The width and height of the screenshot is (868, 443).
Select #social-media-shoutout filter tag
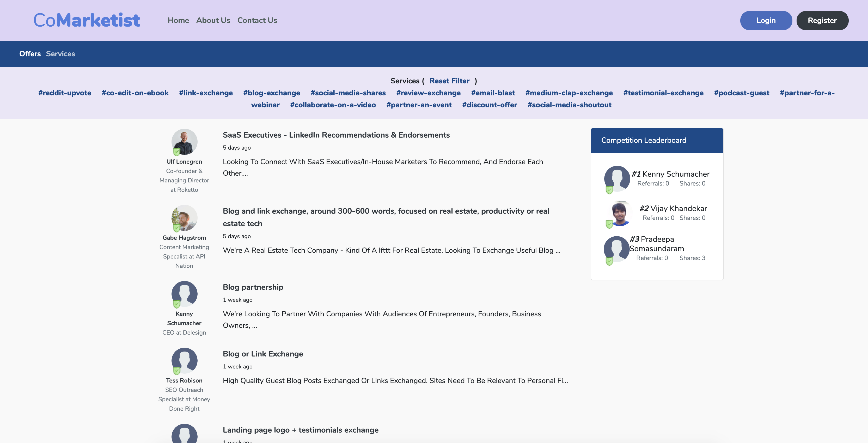pos(569,105)
